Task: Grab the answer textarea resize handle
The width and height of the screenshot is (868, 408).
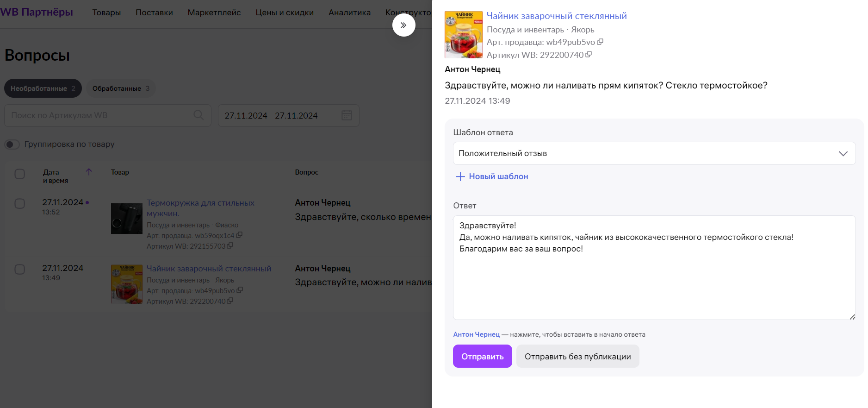Action: pyautogui.click(x=852, y=317)
